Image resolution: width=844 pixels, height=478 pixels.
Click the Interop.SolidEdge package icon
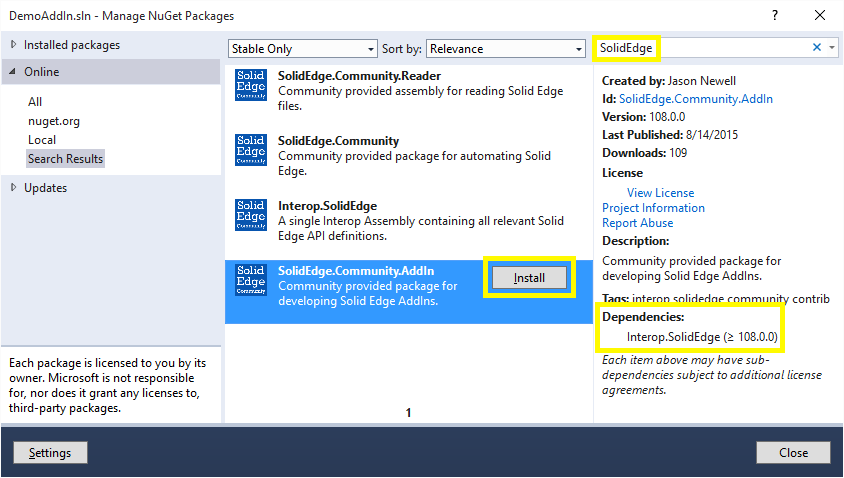[x=251, y=215]
